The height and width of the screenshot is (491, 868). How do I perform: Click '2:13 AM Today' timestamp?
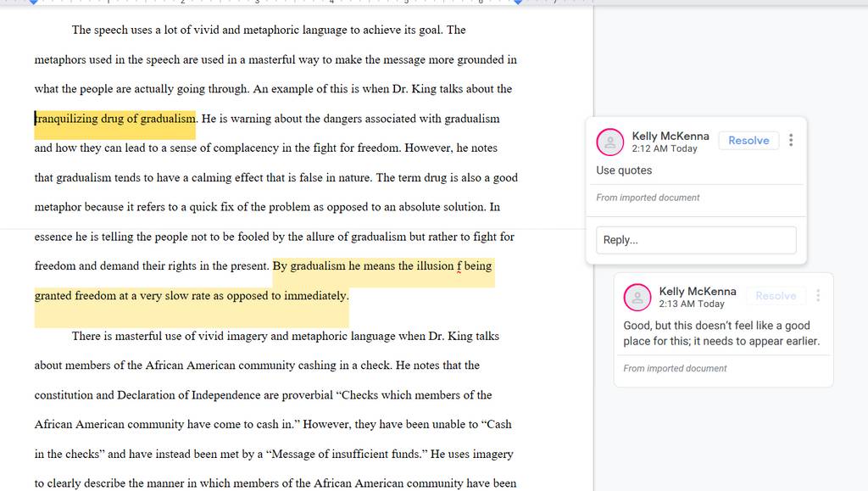tap(692, 304)
